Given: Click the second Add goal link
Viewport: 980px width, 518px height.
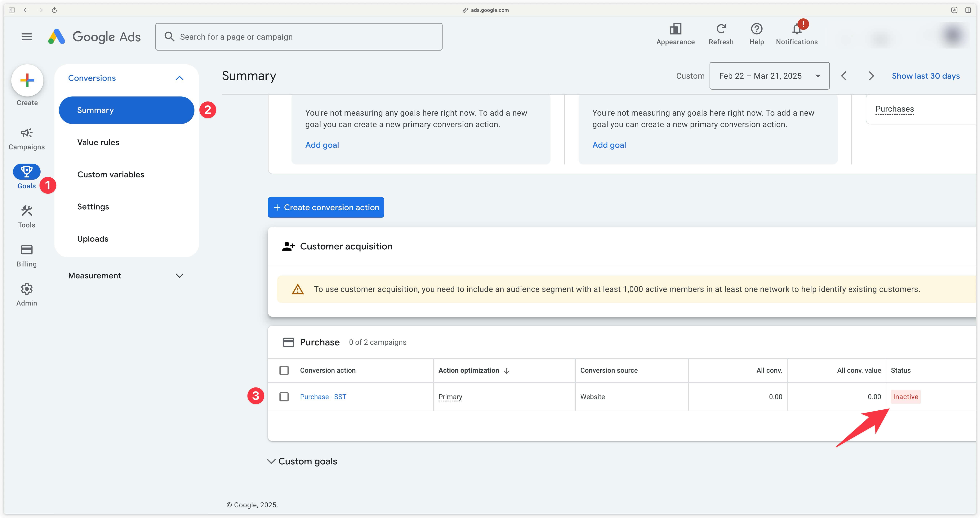Looking at the screenshot, I should (609, 145).
